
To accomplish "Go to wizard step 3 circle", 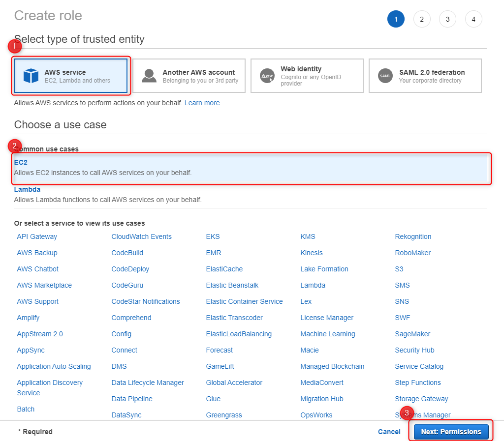I will (447, 19).
